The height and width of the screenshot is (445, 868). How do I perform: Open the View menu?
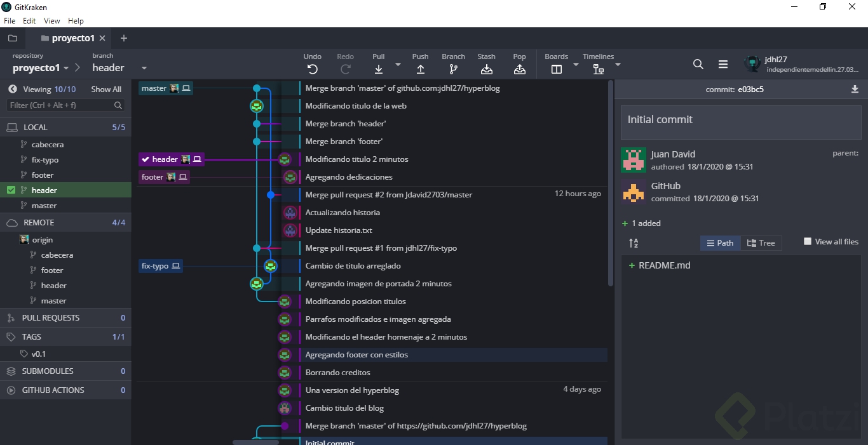tap(52, 21)
